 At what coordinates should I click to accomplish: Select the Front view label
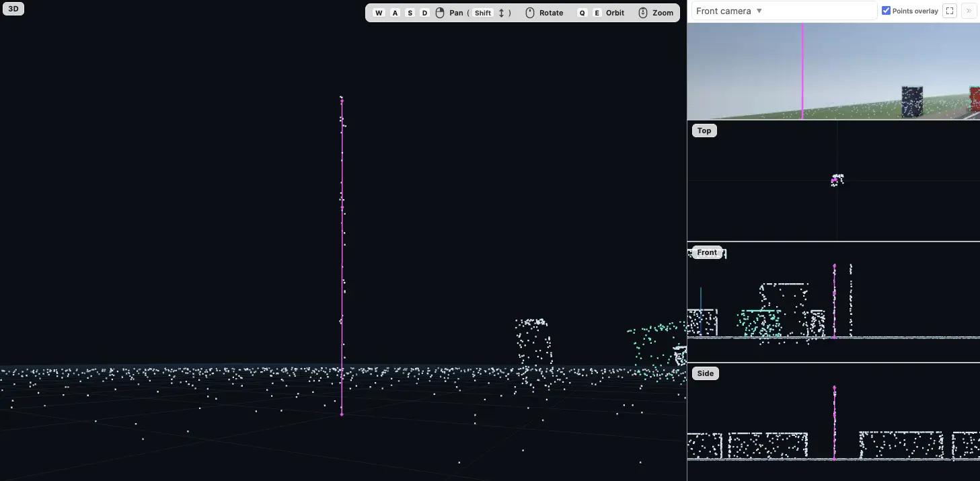707,252
